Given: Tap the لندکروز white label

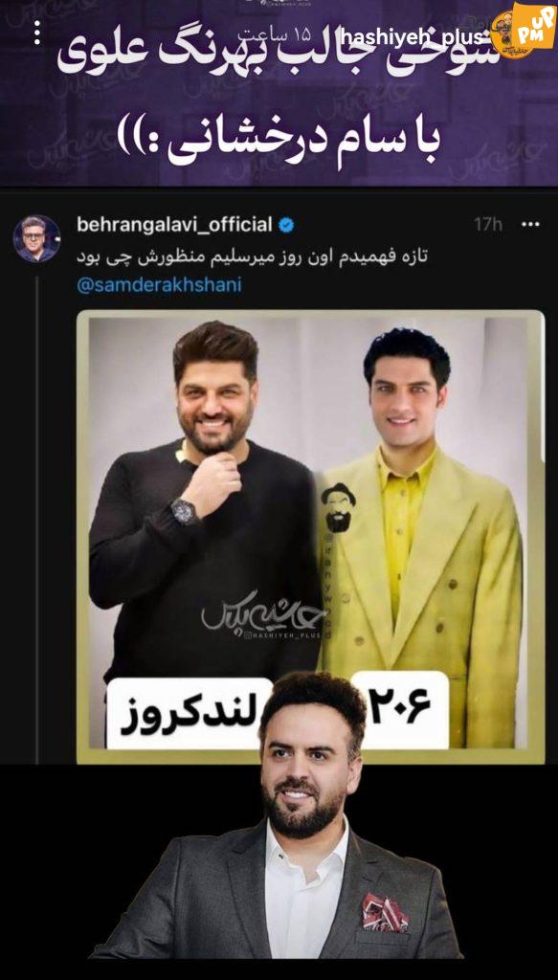Looking at the screenshot, I should click(190, 713).
